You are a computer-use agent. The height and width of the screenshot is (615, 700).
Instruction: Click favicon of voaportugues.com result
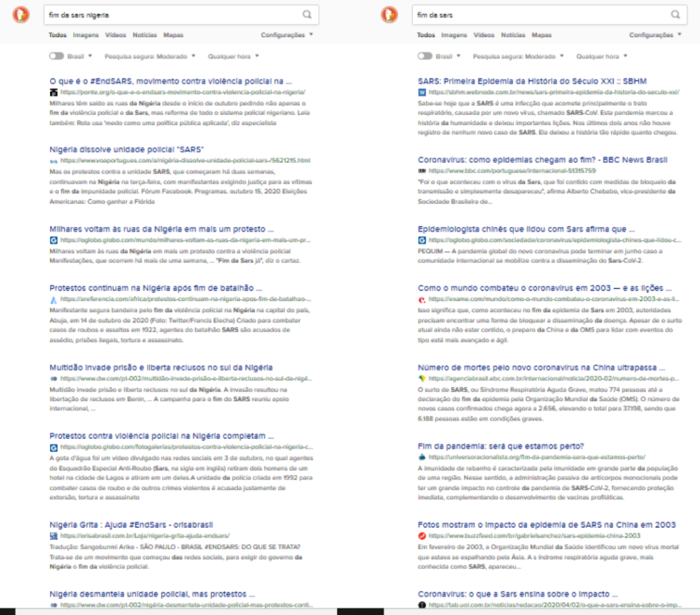tap(53, 161)
